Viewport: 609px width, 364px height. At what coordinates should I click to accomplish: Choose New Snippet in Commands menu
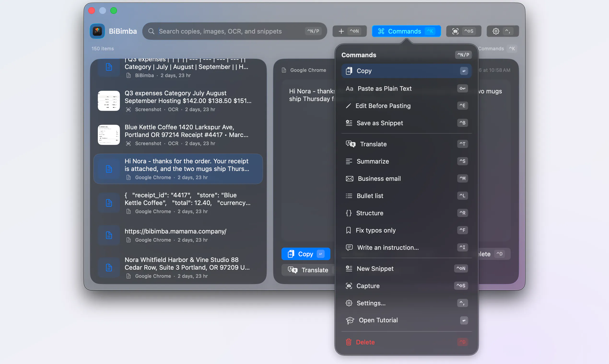tap(406, 269)
